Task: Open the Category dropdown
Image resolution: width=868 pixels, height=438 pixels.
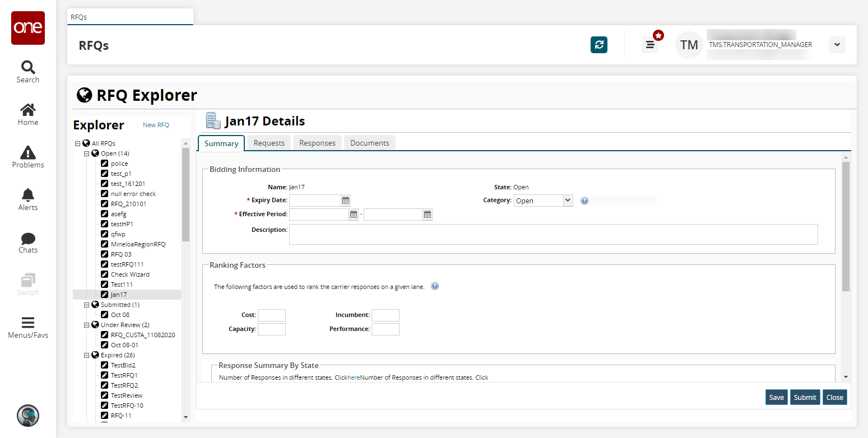Action: 542,201
